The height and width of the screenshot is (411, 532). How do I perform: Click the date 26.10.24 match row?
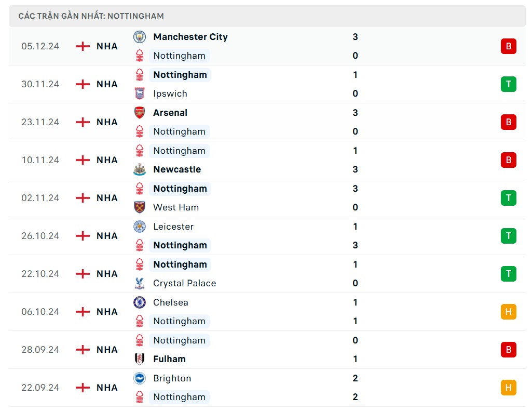pyautogui.click(x=40, y=236)
